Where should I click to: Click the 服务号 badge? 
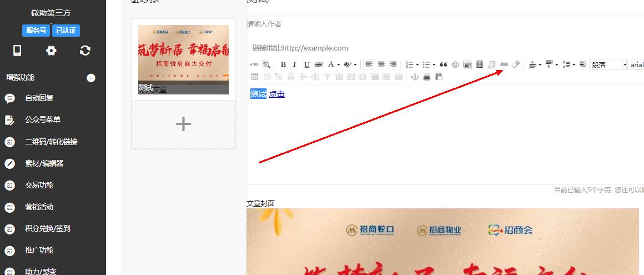tap(36, 31)
